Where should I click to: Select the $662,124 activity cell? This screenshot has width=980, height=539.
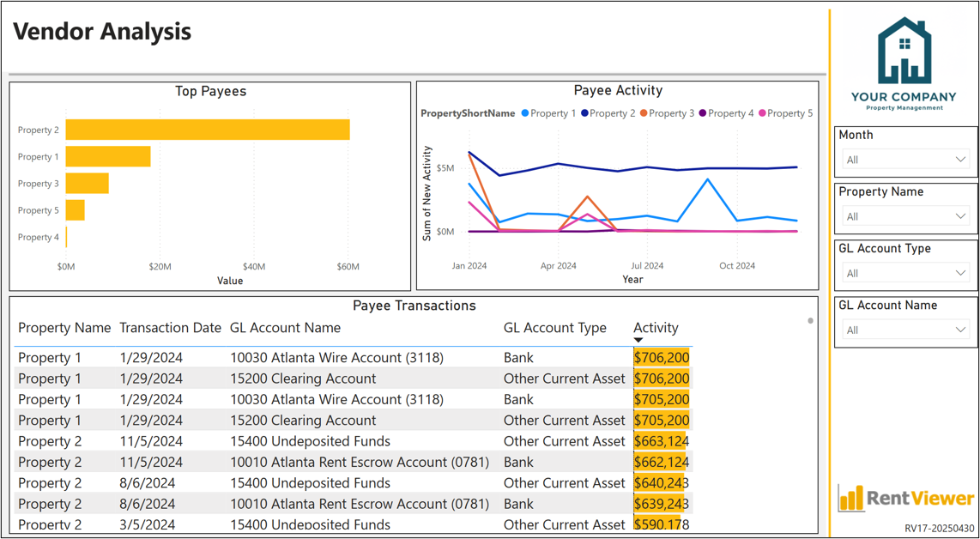pyautogui.click(x=662, y=462)
